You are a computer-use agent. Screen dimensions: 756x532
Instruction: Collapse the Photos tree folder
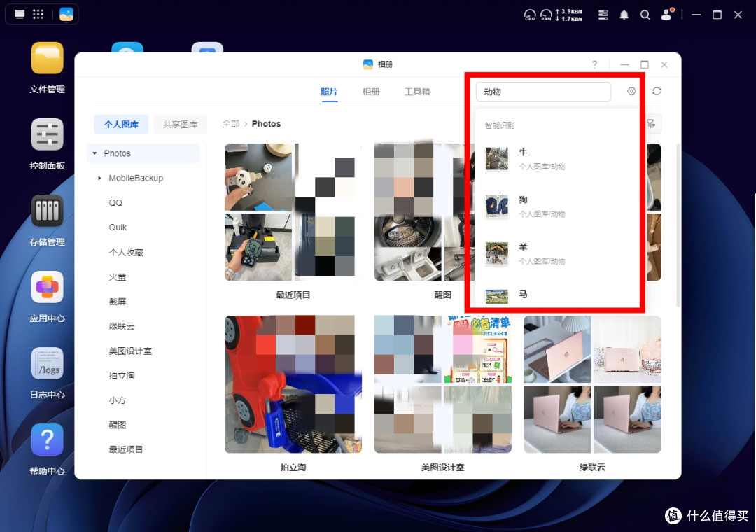pyautogui.click(x=94, y=153)
